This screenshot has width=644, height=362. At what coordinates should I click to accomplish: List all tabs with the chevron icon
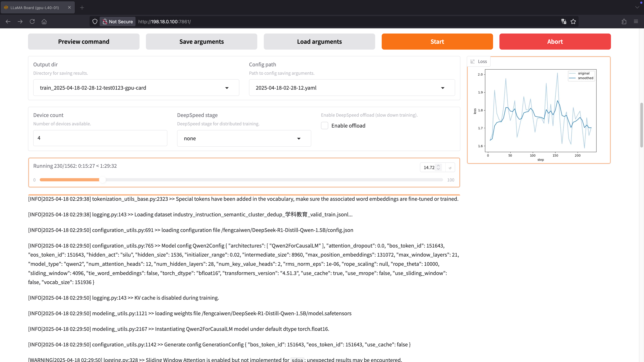tap(637, 7)
